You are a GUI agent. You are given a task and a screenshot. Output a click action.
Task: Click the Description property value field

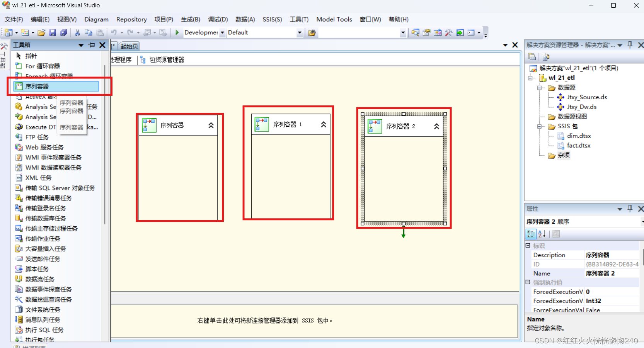(x=612, y=255)
